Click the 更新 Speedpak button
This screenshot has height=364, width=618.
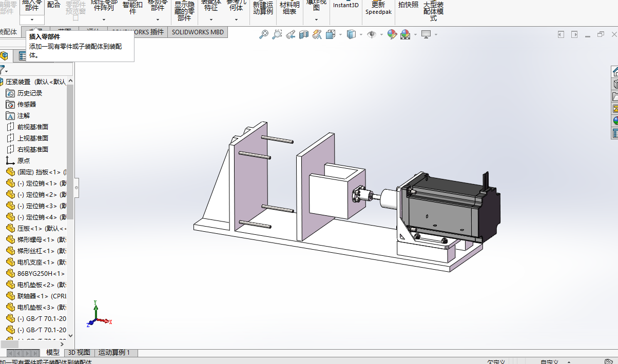(378, 8)
